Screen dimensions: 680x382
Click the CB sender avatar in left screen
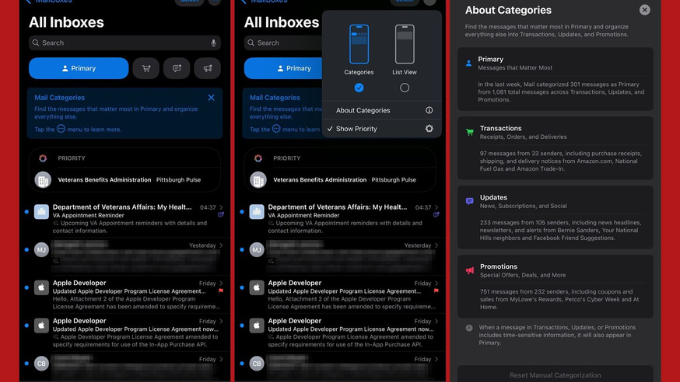pos(41,363)
